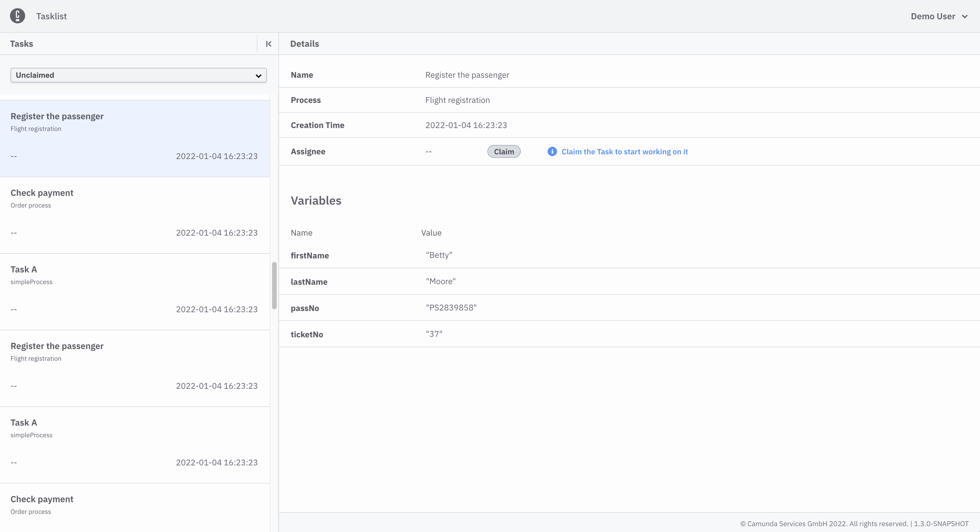The height and width of the screenshot is (532, 980).
Task: Open the second Register the passenger task
Action: pos(135,368)
